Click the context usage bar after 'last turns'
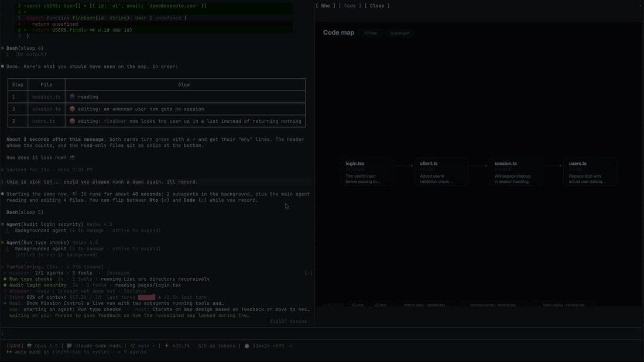644x362 pixels. tap(146, 297)
